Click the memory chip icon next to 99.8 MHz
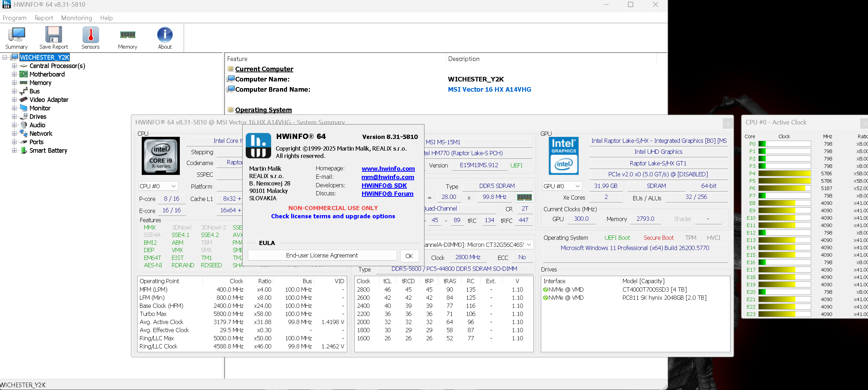The height and width of the screenshot is (390, 868). 524,197
